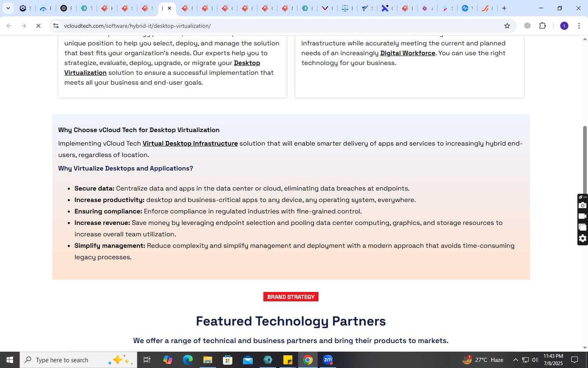This screenshot has height=368, width=588.
Task: Open Microsoft Edge from the taskbar
Action: 187,360
